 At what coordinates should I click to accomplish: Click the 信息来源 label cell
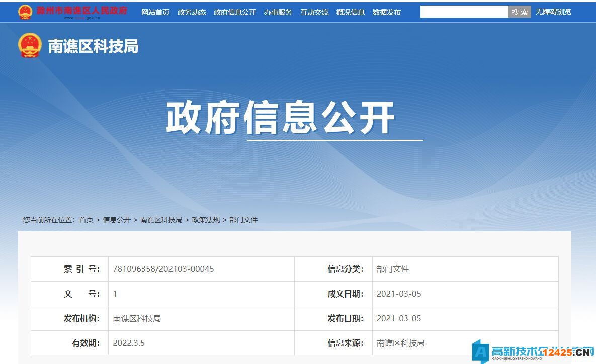click(333, 343)
